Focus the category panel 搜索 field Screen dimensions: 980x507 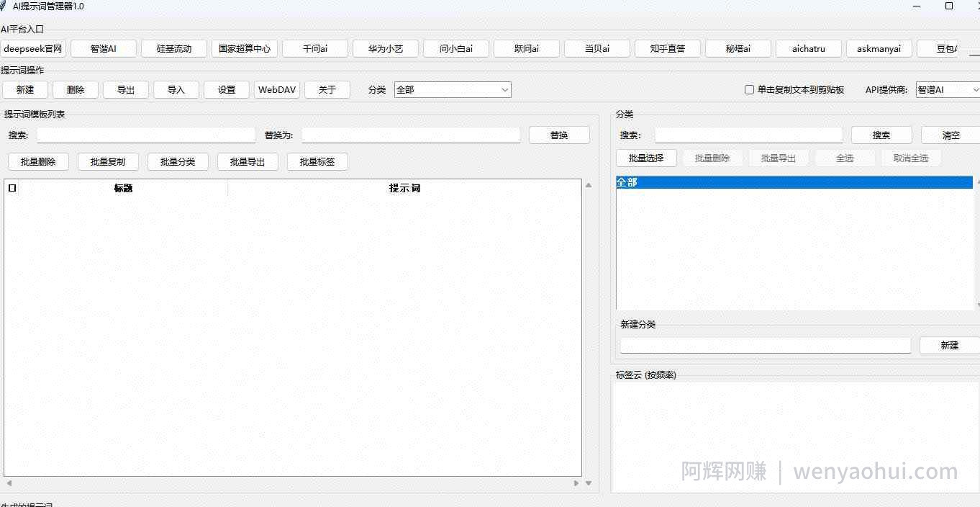coord(748,135)
